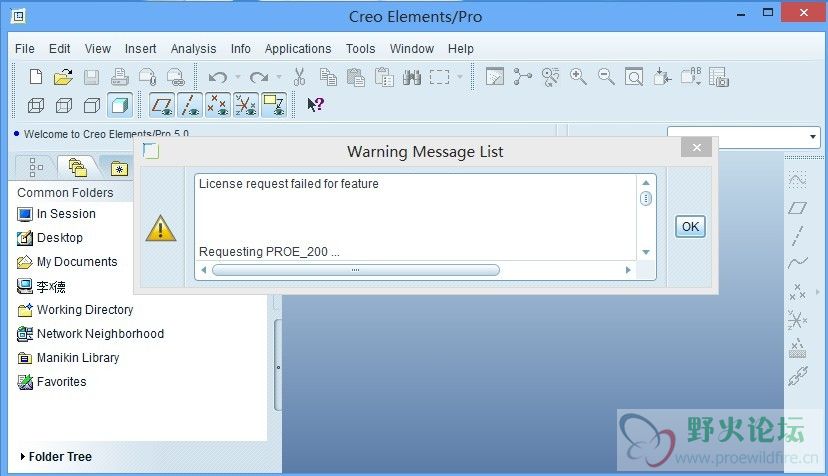
Task: Open the Find binoculars tool
Action: point(412,77)
